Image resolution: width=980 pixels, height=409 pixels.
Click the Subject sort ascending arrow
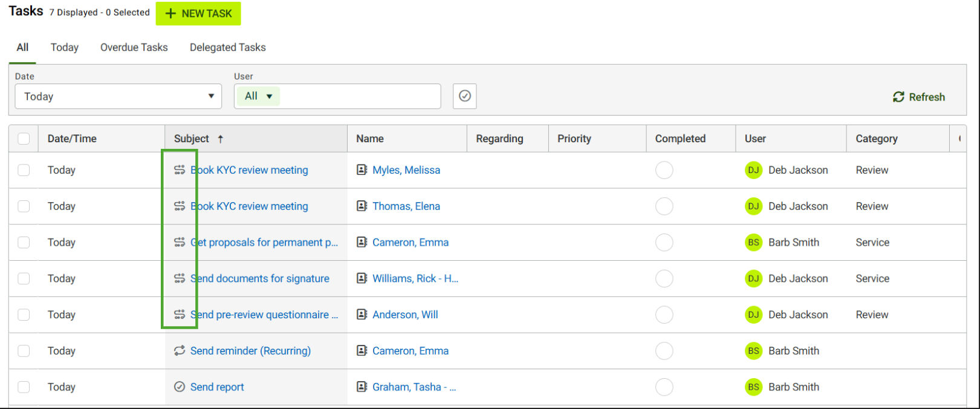[221, 139]
